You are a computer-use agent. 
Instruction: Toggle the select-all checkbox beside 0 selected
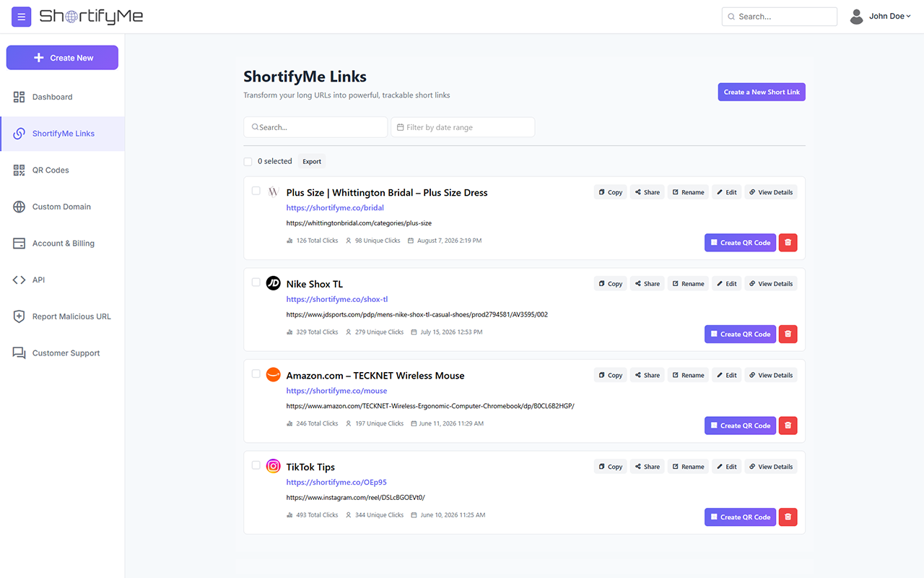(248, 162)
